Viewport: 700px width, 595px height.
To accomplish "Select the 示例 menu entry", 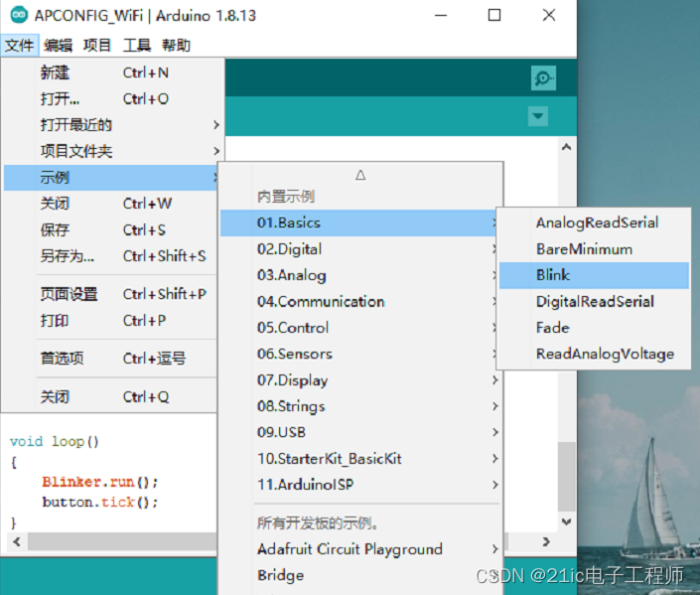I will [111, 178].
